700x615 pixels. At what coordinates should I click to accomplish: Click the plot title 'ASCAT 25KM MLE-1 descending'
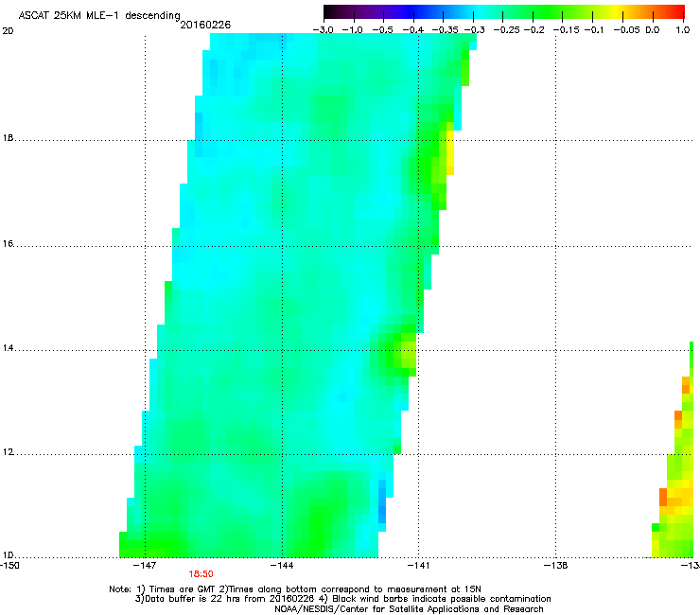tap(99, 15)
